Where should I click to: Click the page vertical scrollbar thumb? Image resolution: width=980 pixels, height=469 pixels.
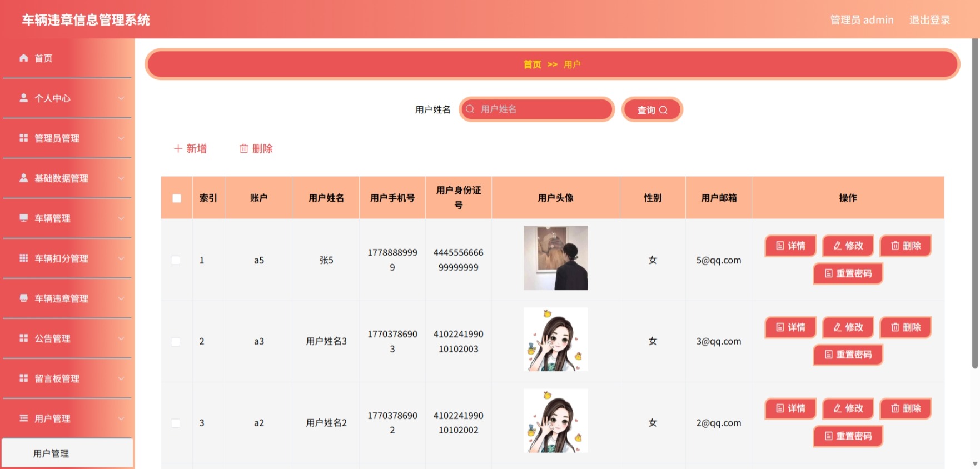pos(975,203)
